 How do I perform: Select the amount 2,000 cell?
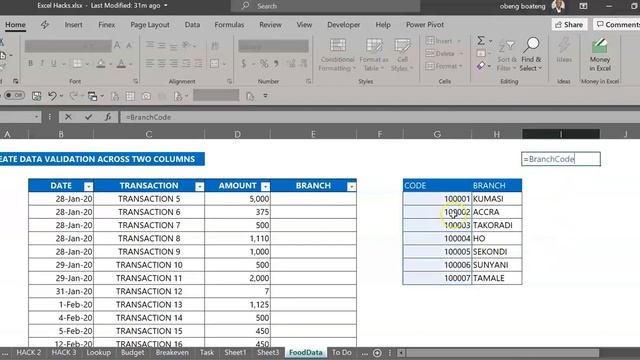pos(238,278)
